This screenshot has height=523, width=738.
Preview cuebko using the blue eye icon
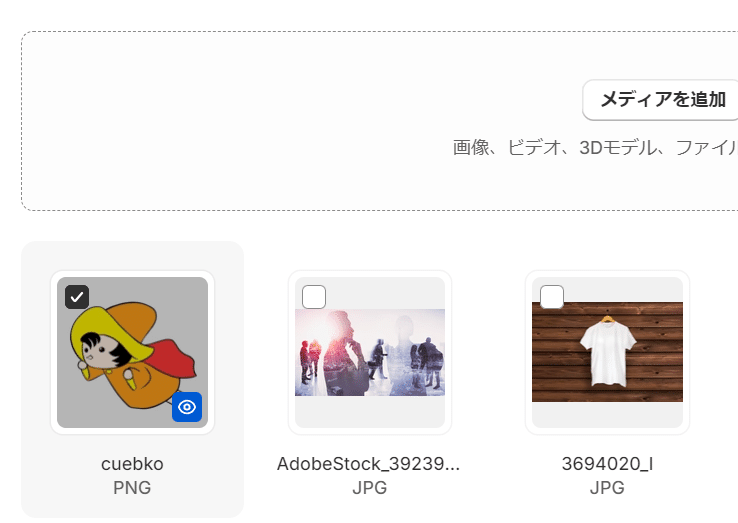[x=187, y=407]
